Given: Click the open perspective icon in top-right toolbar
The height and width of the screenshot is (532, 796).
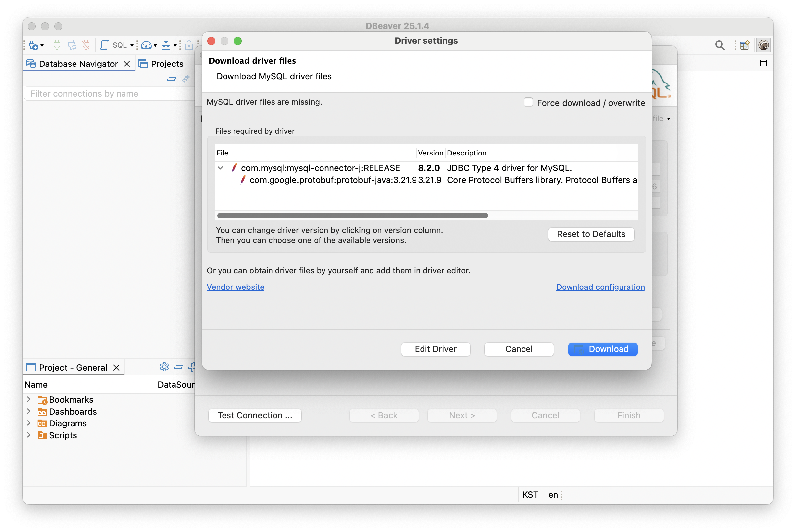Looking at the screenshot, I should (x=744, y=45).
